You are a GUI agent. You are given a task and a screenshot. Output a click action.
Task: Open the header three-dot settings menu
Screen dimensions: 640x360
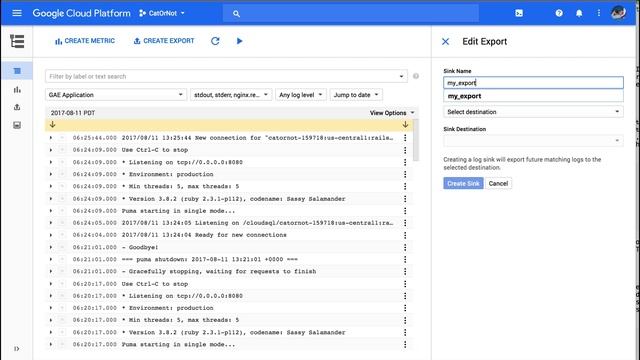click(599, 13)
